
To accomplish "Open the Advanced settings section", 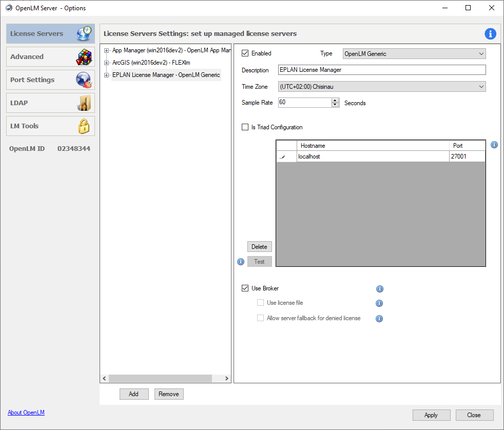I will [x=50, y=57].
